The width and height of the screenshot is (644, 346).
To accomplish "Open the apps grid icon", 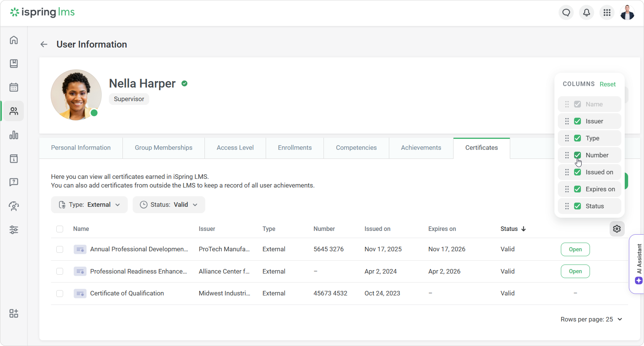I will click(607, 12).
